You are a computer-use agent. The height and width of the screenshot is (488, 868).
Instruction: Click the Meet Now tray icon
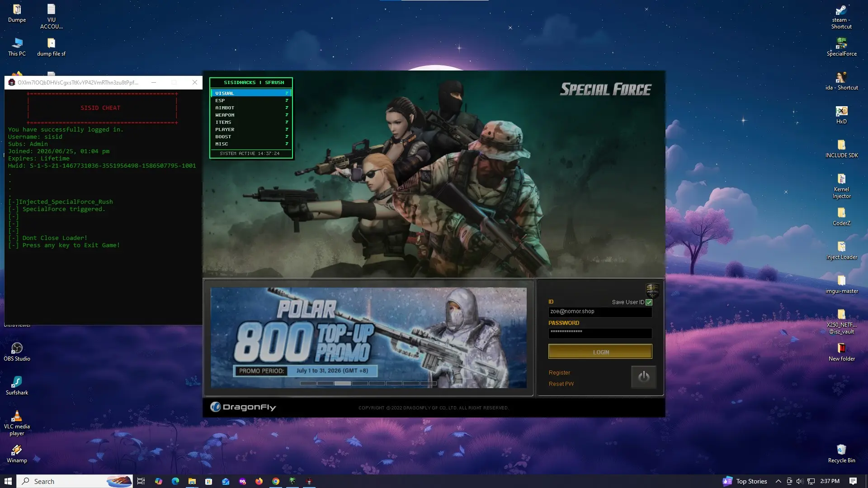click(789, 481)
